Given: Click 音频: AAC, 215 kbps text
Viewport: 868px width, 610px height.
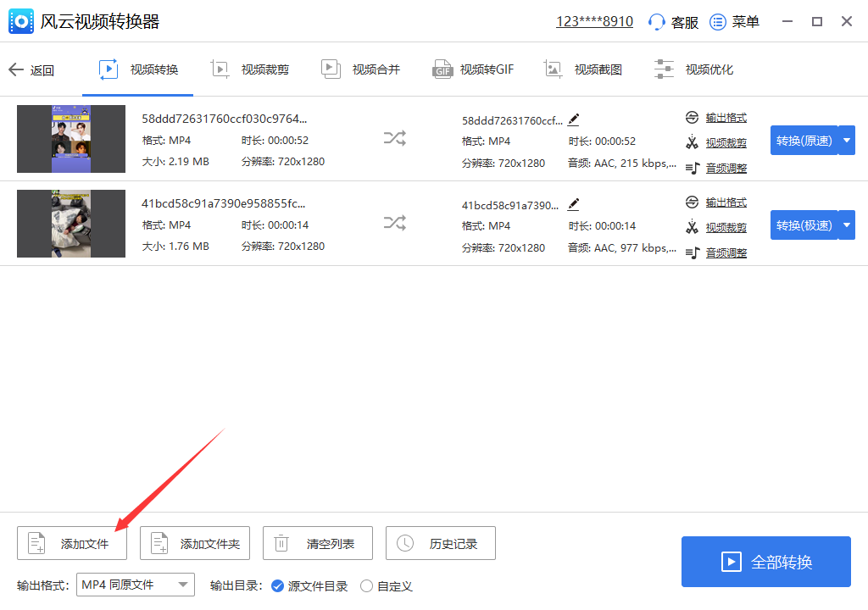Looking at the screenshot, I should tap(621, 164).
